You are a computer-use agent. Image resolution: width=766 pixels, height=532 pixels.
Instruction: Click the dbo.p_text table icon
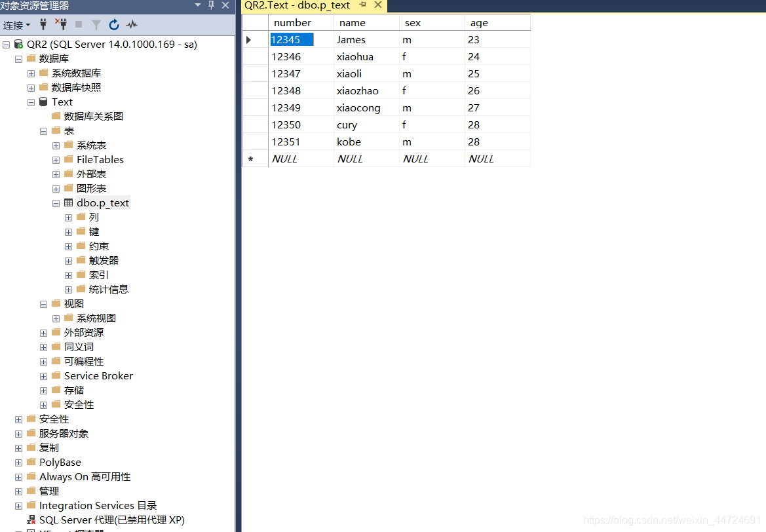[x=68, y=202]
